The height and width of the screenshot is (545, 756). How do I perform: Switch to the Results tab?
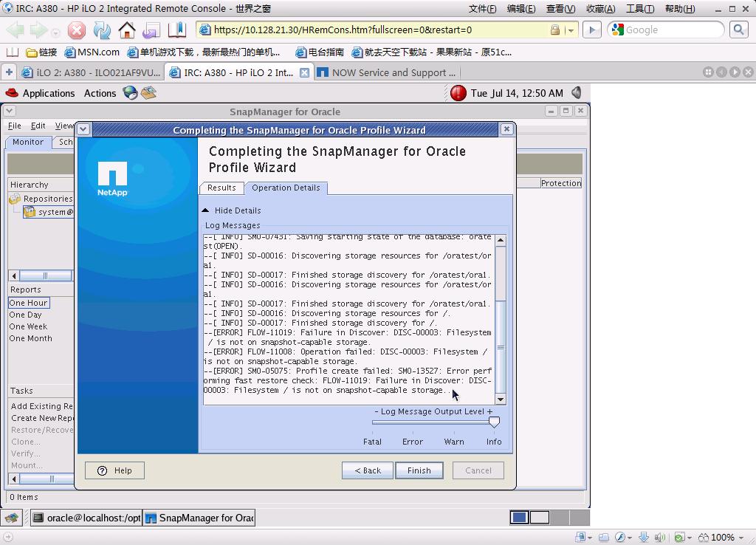tap(221, 188)
